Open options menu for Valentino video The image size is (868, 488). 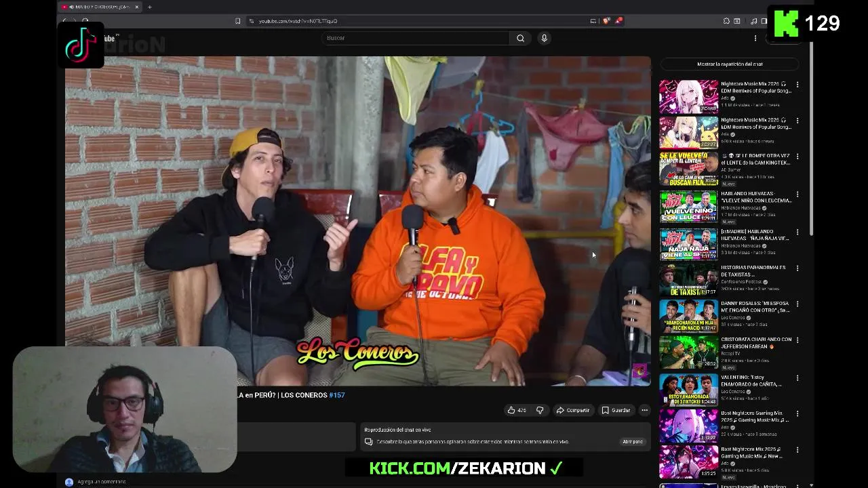797,378
